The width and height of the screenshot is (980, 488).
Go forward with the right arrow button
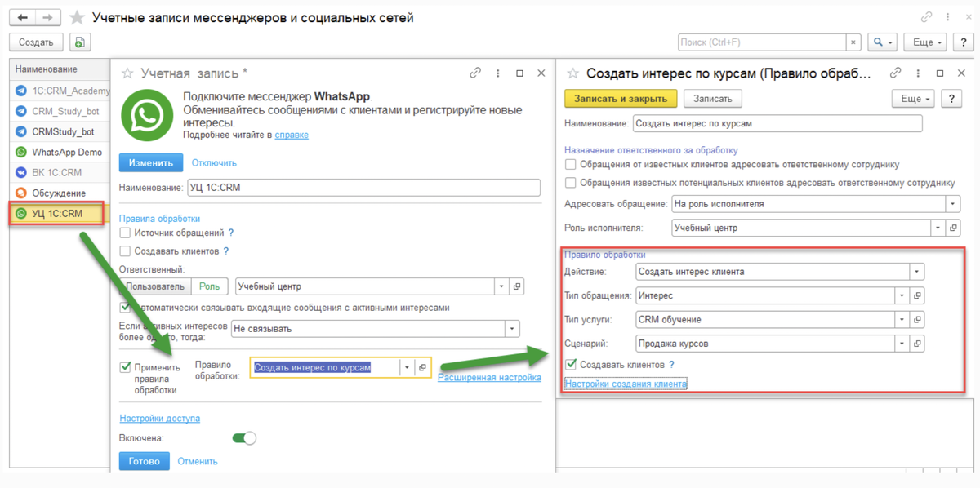tap(48, 17)
